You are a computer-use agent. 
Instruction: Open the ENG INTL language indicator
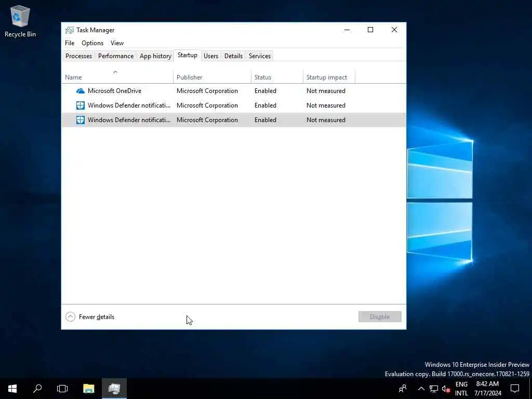[461, 389]
